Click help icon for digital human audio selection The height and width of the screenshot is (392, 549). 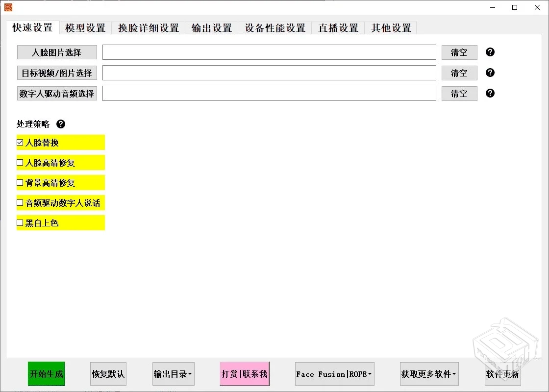click(x=490, y=93)
